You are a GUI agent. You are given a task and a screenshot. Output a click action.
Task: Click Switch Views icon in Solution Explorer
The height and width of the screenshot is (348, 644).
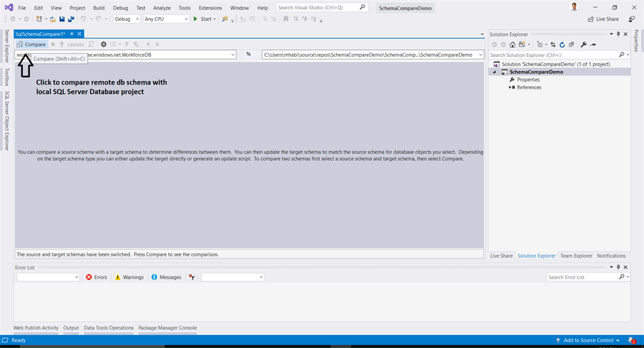[521, 45]
